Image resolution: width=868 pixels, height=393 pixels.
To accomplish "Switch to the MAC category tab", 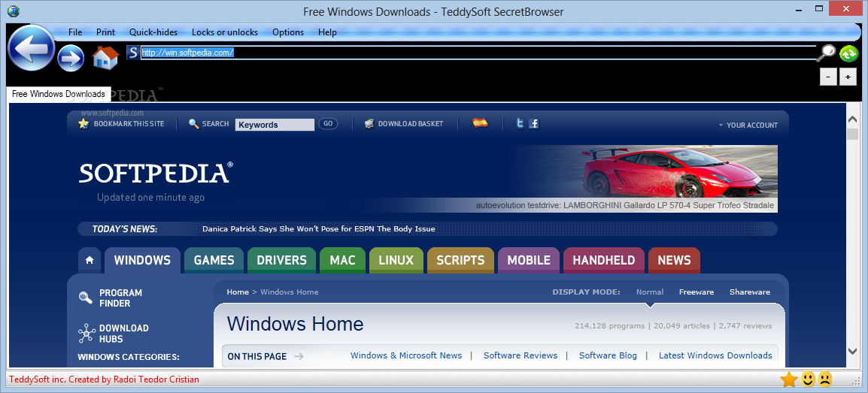I will 342,260.
